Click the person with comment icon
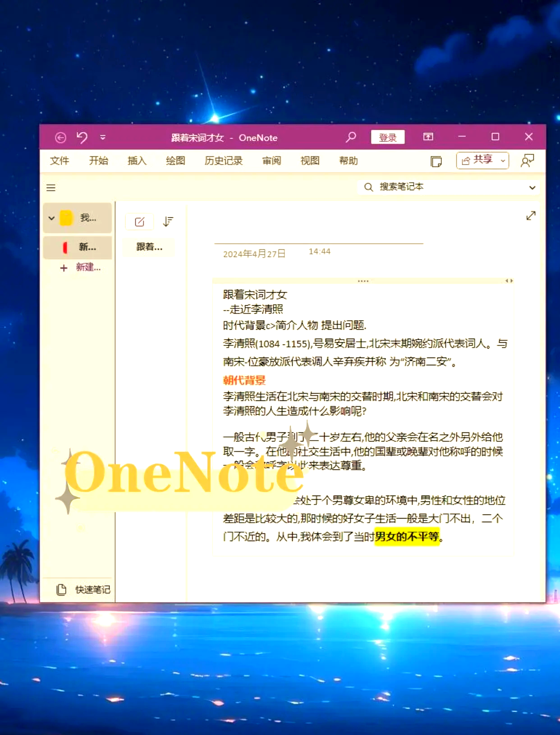This screenshot has height=735, width=560. click(x=527, y=161)
